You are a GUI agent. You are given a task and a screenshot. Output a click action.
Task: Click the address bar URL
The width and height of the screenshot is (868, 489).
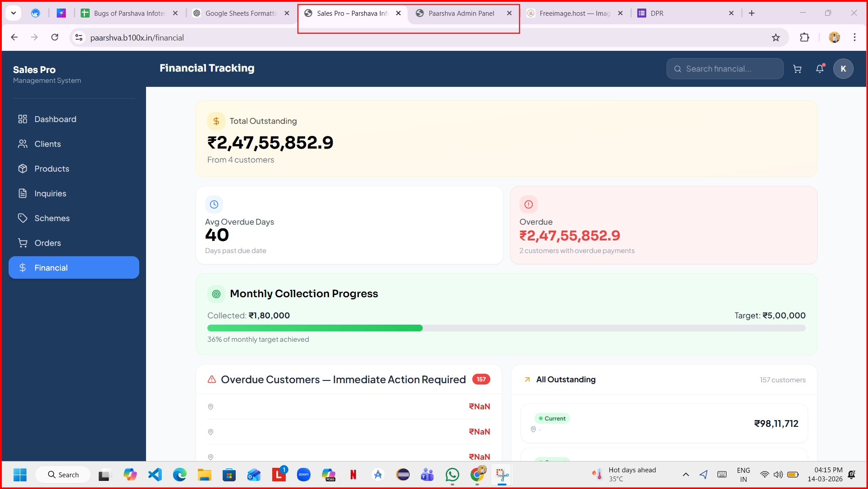click(x=137, y=38)
